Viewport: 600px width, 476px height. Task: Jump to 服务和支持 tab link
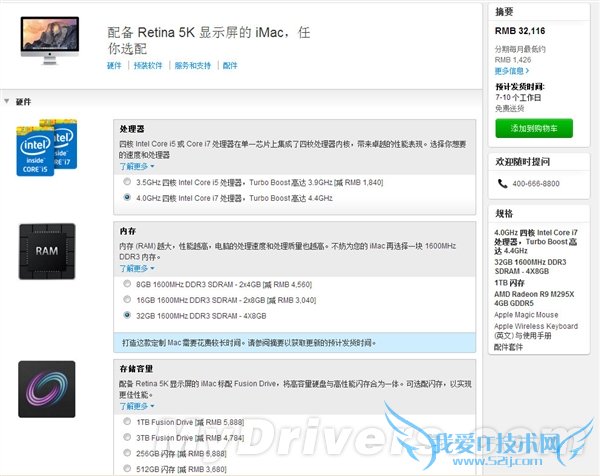192,65
